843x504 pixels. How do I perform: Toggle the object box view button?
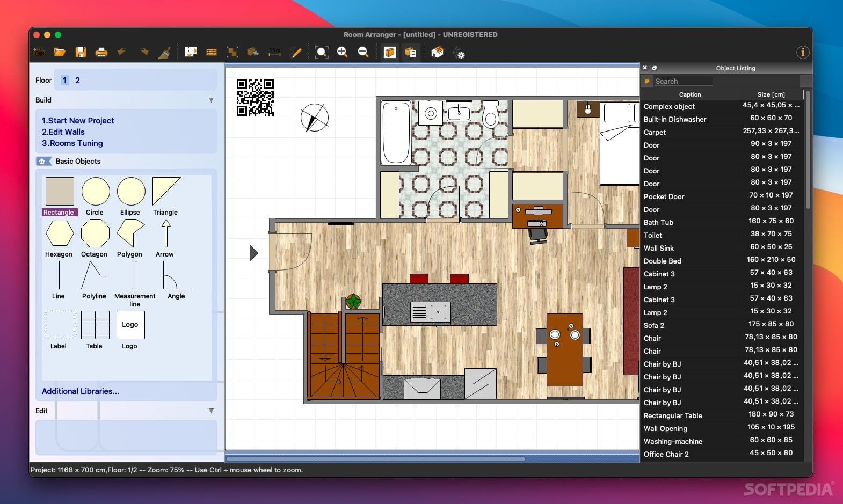pos(390,52)
